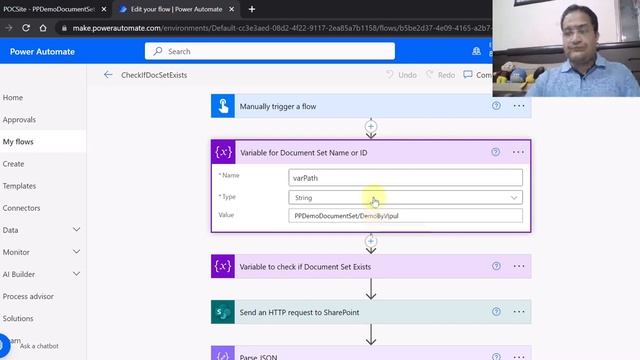This screenshot has width=640, height=360.
Task: Go back using arrow beside CheckIfDocSetExists
Action: (x=108, y=75)
